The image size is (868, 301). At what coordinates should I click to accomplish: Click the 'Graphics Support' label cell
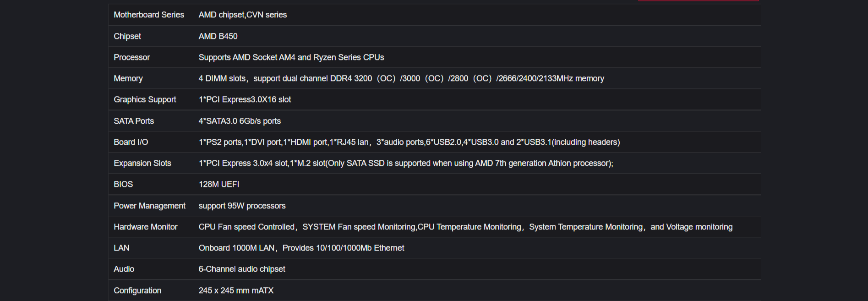145,99
